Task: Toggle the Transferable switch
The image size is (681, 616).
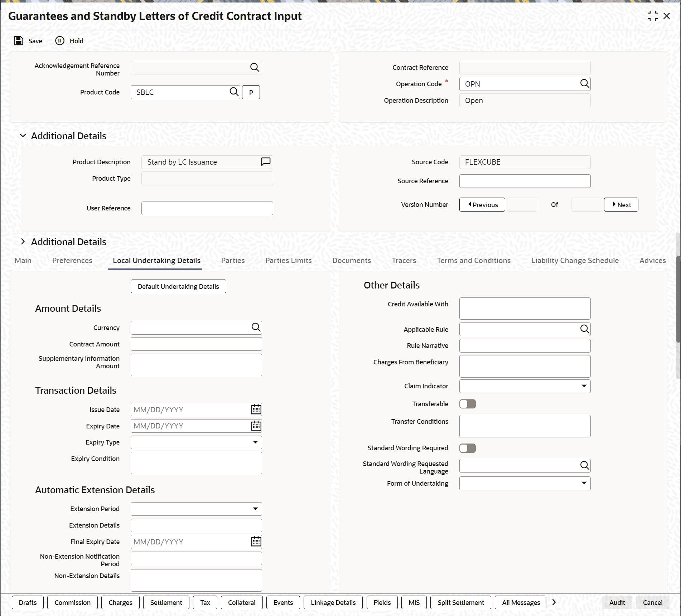Action: pyautogui.click(x=468, y=404)
